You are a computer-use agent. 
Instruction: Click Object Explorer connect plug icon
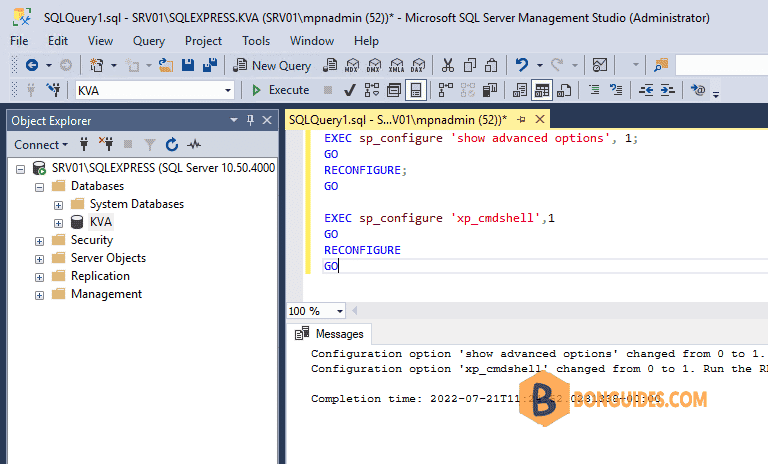84,144
